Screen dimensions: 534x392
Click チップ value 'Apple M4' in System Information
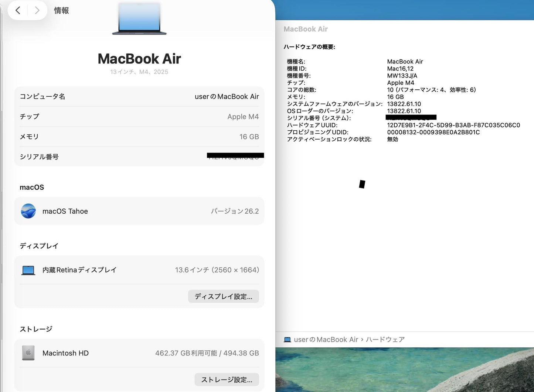(x=401, y=83)
